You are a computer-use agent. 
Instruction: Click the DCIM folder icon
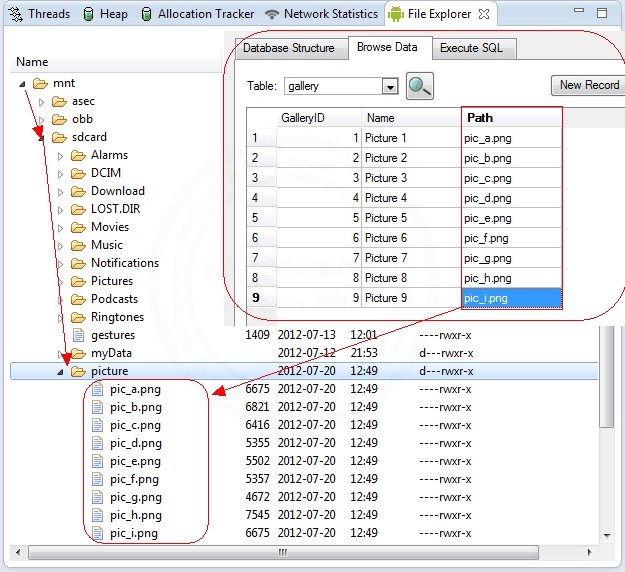78,173
